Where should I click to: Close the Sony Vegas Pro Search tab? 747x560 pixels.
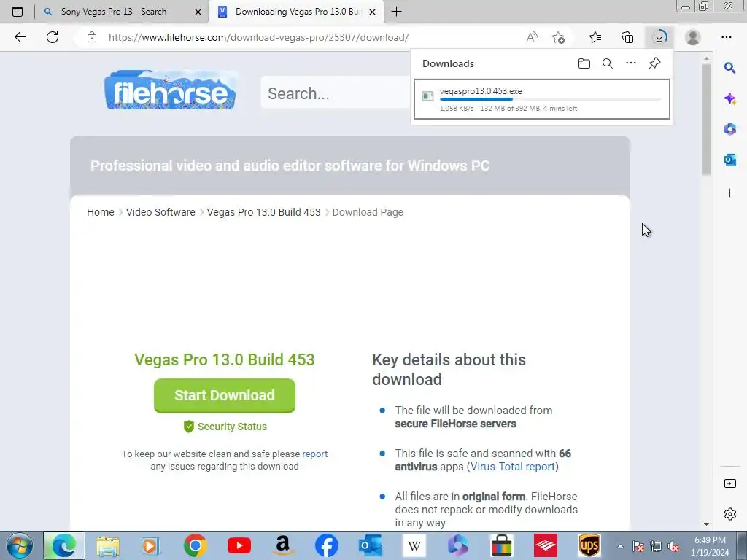pyautogui.click(x=198, y=12)
